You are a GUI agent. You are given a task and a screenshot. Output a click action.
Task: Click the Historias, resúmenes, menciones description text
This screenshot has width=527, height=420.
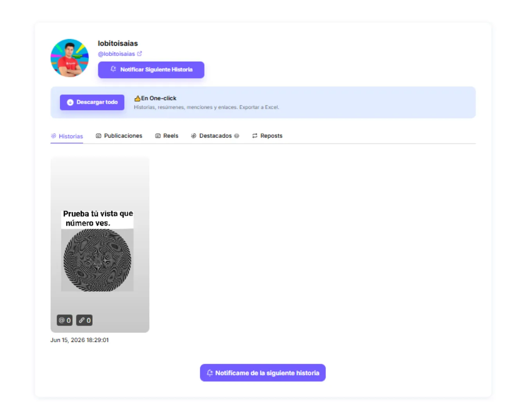[206, 107]
